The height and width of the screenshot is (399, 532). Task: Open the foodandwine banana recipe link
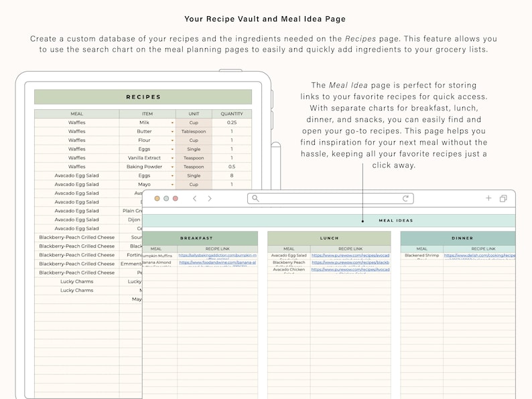coord(218,262)
